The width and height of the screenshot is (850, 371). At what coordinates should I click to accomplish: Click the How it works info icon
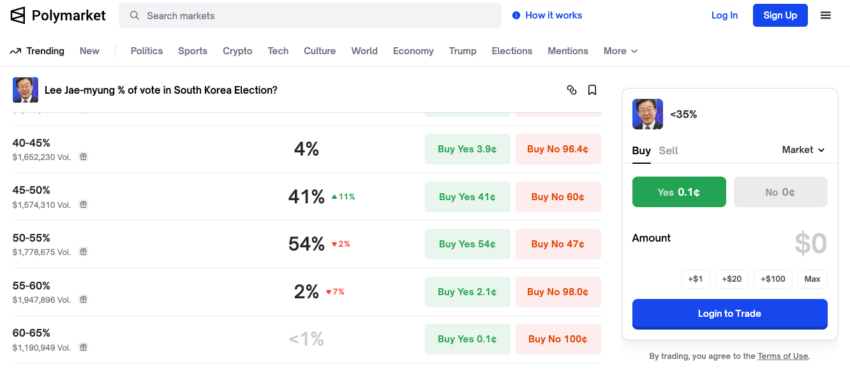click(x=516, y=15)
